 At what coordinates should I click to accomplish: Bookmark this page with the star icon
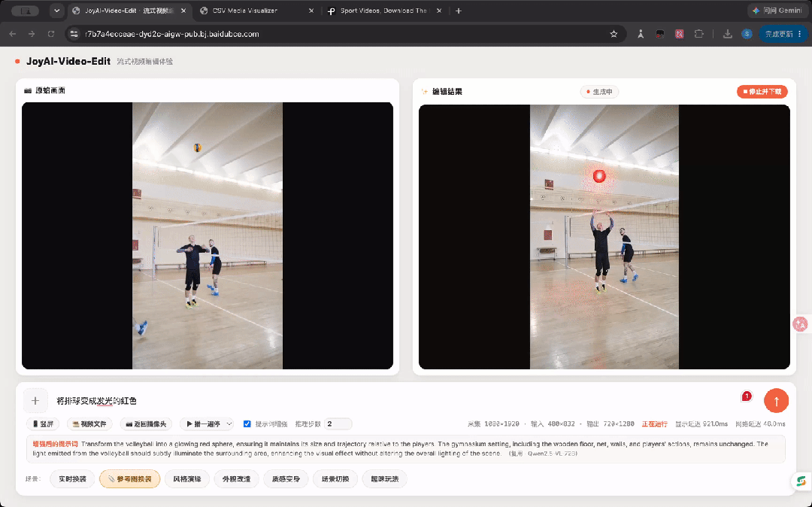pyautogui.click(x=614, y=34)
